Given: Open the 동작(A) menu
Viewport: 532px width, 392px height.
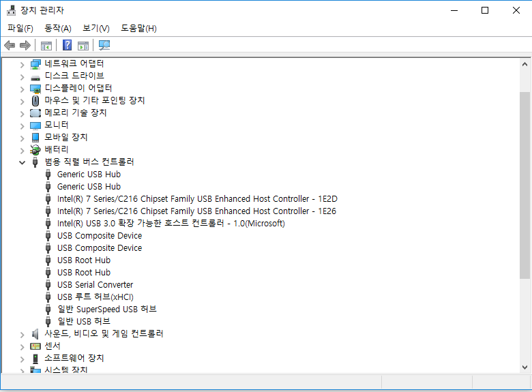Looking at the screenshot, I should [58, 28].
